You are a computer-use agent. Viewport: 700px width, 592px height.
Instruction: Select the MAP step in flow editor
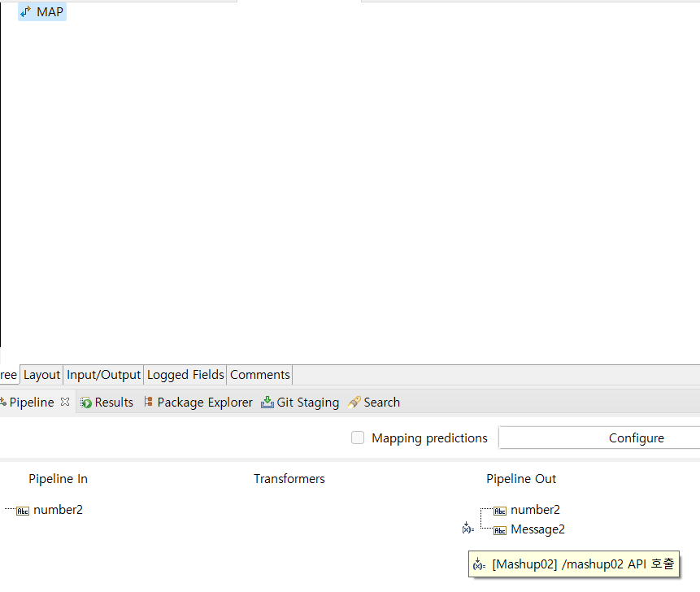(x=50, y=12)
